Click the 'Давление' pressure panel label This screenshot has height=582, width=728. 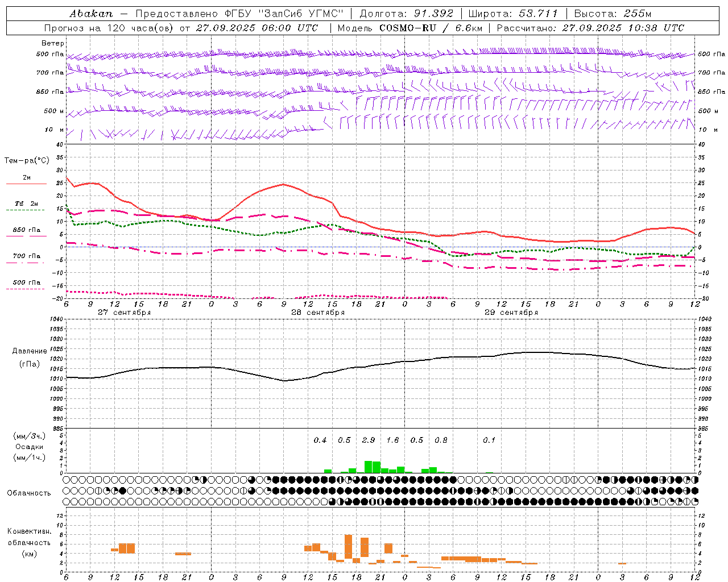[x=30, y=351]
